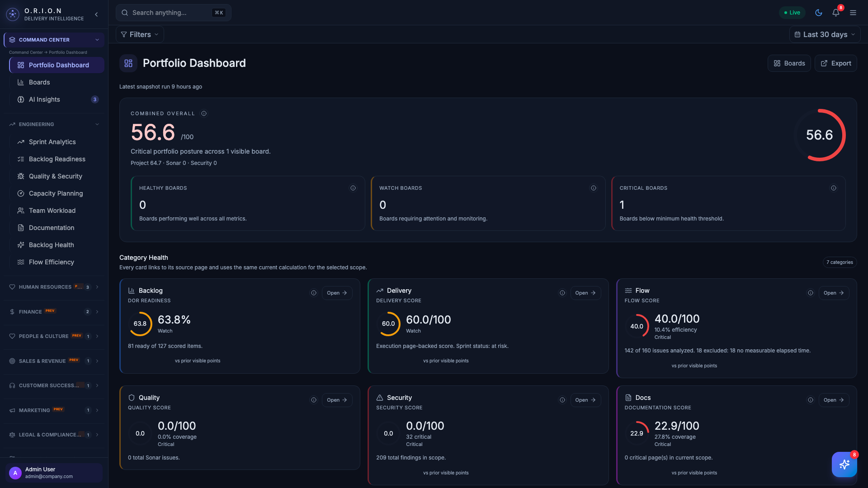Open the Filters dropdown
Viewport: 868px width, 488px height.
point(139,34)
